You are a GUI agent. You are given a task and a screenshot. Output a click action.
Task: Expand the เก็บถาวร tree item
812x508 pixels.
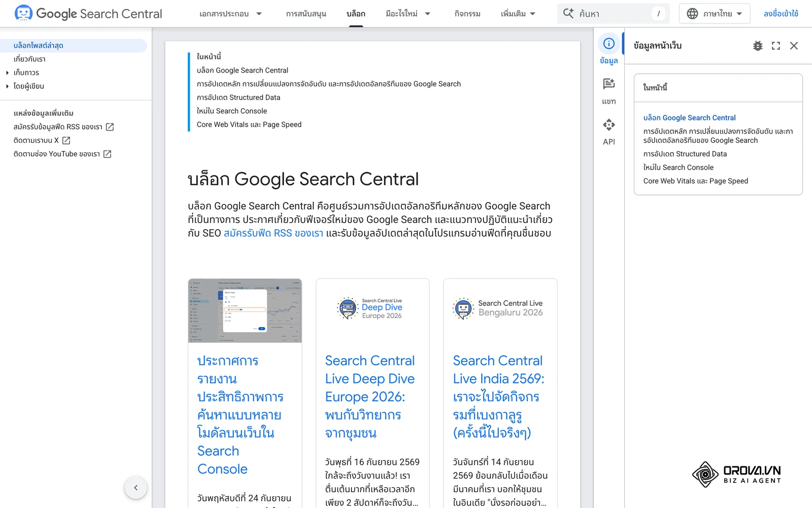(x=8, y=73)
